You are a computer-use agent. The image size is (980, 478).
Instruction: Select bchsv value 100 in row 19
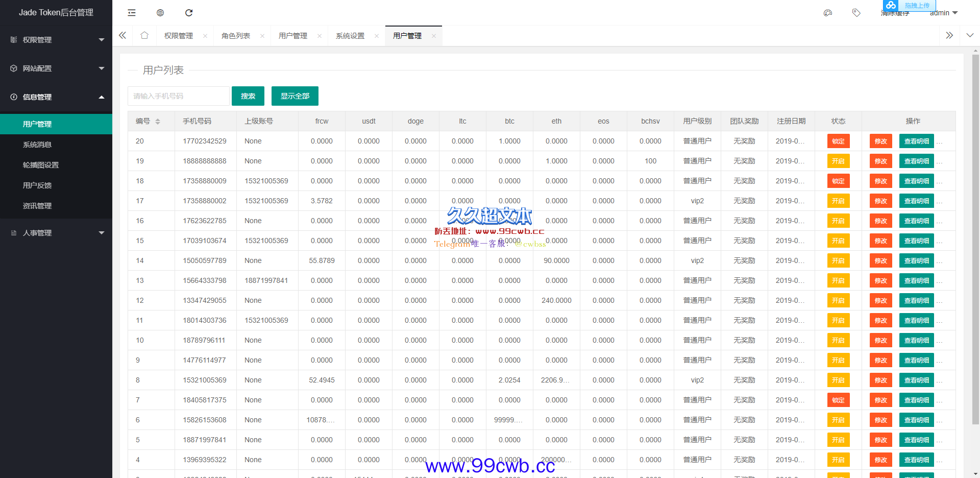pyautogui.click(x=650, y=161)
